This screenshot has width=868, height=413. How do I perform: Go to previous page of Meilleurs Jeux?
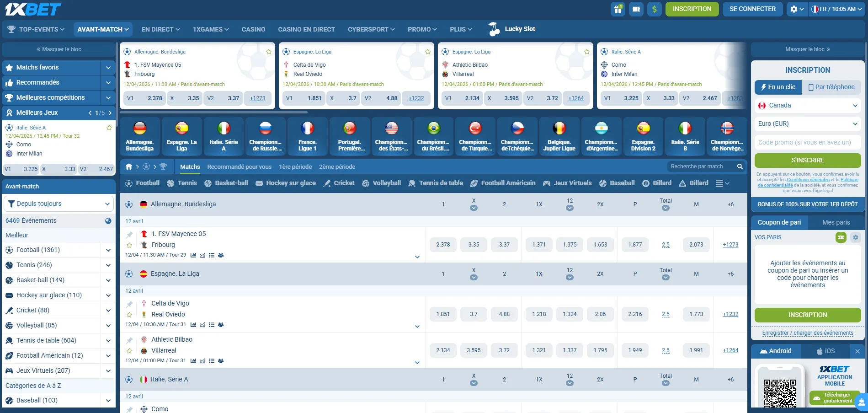[90, 113]
